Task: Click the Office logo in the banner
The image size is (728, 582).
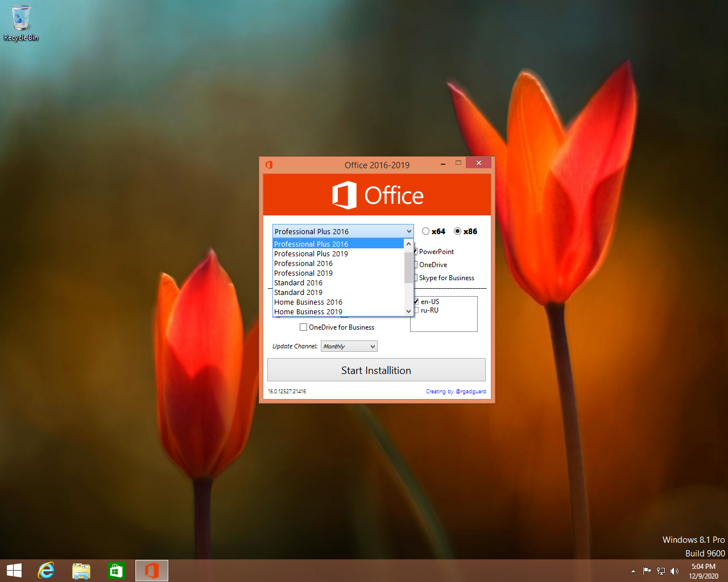Action: tap(378, 196)
